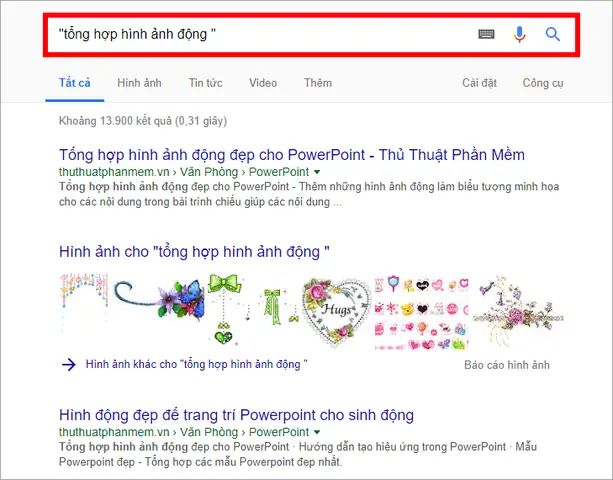
Task: Expand dropdown arrow next to first thuthuatphanmem.vn URL
Action: pyautogui.click(x=317, y=172)
